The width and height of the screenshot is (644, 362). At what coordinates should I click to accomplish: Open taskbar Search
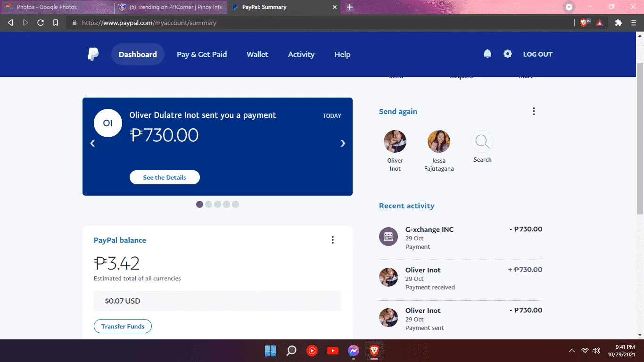point(291,351)
